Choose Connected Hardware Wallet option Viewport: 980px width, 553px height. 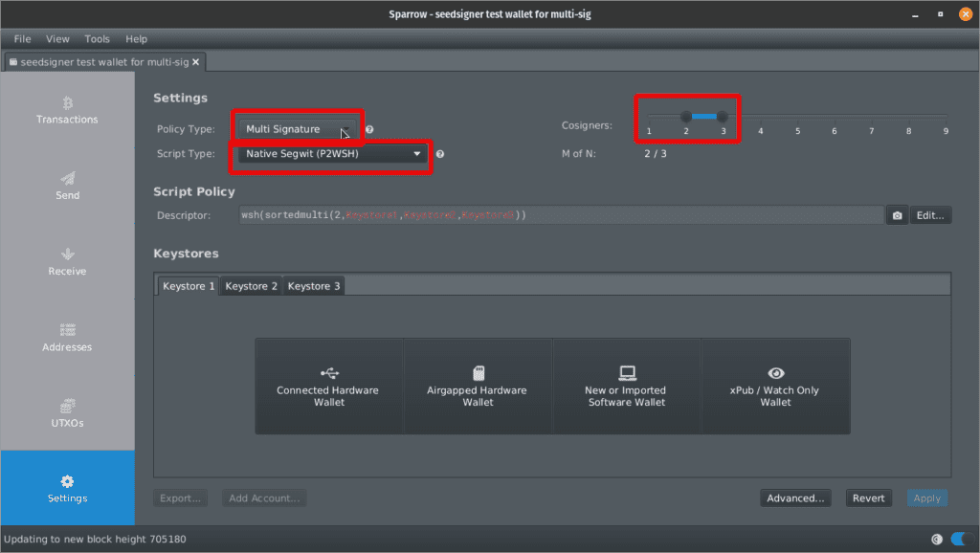click(x=329, y=387)
